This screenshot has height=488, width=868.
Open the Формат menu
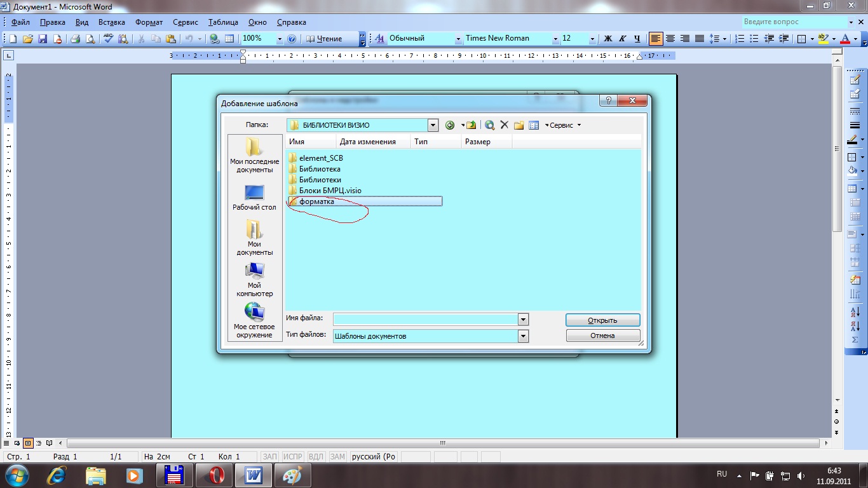click(x=149, y=22)
